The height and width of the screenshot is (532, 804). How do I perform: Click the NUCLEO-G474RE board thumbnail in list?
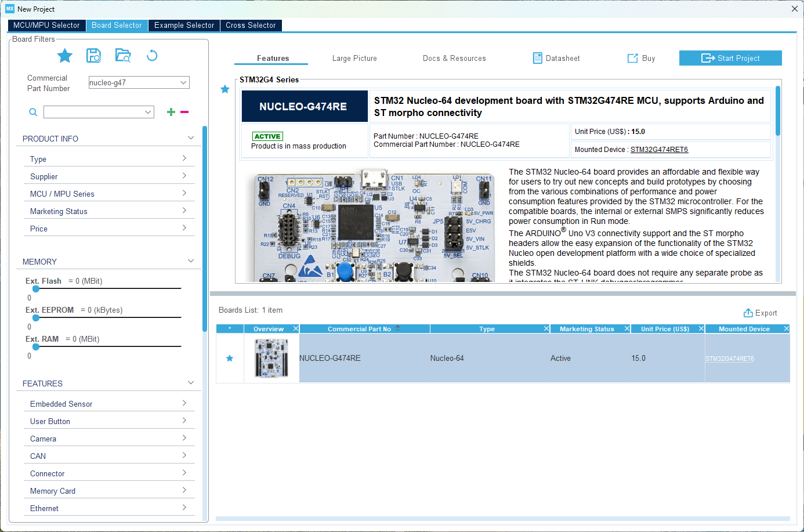[x=271, y=359]
